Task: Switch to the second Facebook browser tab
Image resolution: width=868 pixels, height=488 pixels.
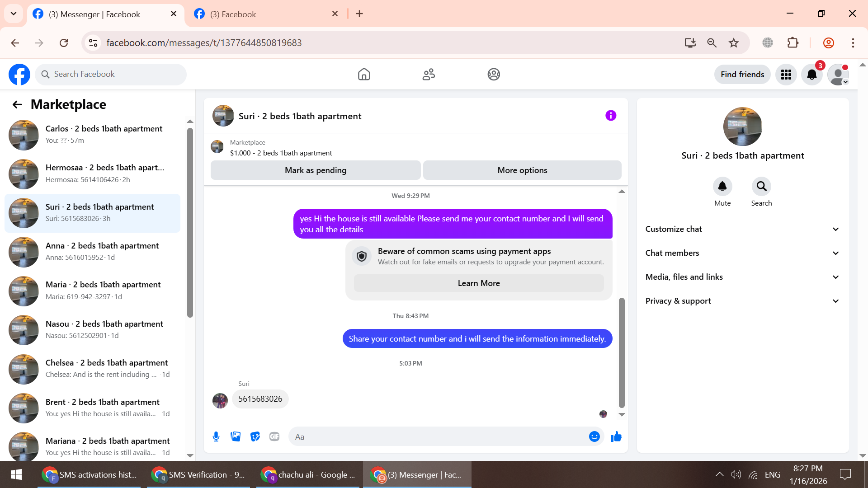Action: (264, 14)
